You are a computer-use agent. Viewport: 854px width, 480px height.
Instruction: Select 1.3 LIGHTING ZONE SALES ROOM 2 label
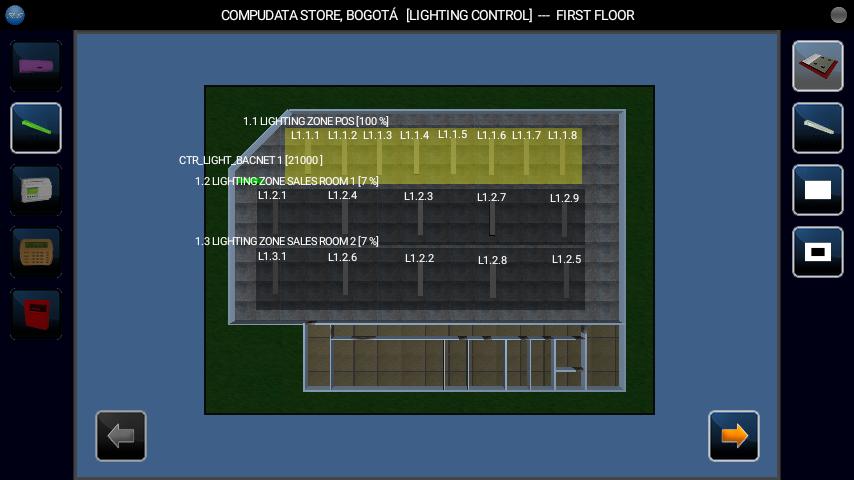coord(286,241)
